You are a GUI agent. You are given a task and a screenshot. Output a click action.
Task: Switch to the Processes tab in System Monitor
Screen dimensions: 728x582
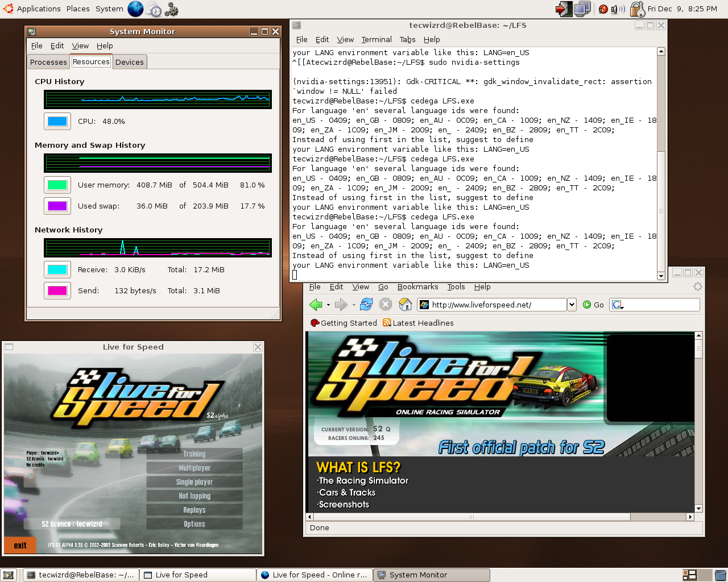[48, 62]
